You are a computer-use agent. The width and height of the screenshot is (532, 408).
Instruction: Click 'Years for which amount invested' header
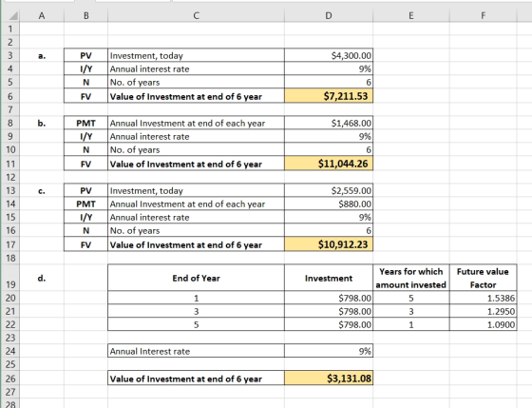[410, 278]
